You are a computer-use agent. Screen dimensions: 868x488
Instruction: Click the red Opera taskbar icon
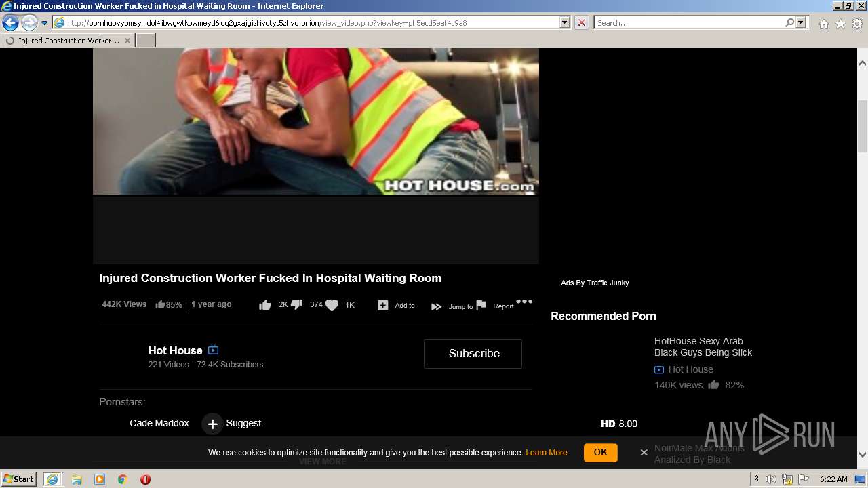coord(145,479)
